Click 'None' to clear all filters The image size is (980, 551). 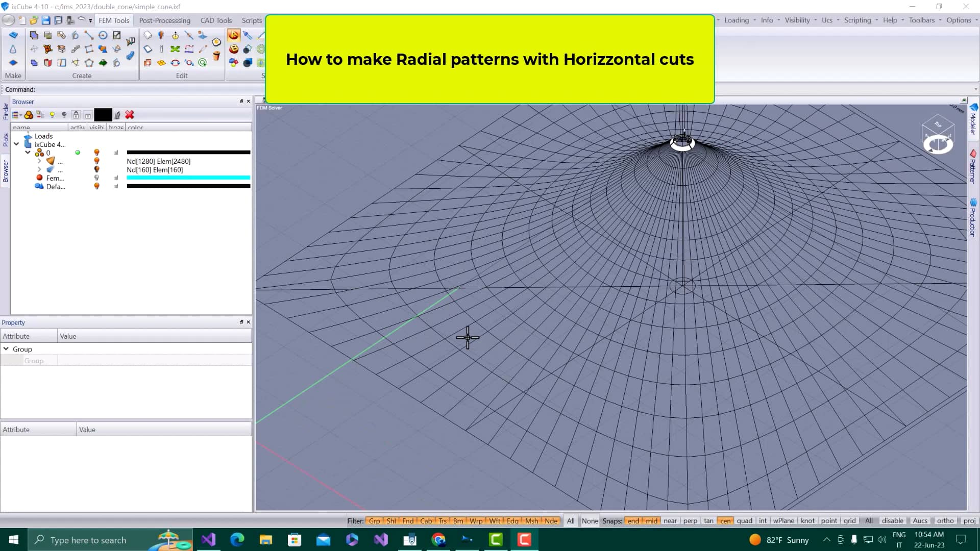[x=590, y=521]
